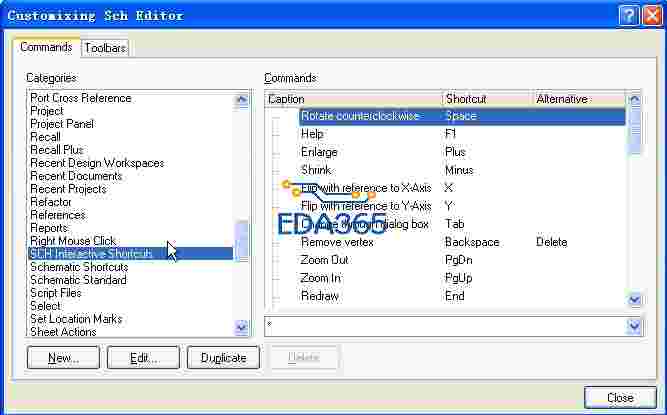This screenshot has width=667, height=415.
Task: Select the Commands tab
Action: click(46, 47)
